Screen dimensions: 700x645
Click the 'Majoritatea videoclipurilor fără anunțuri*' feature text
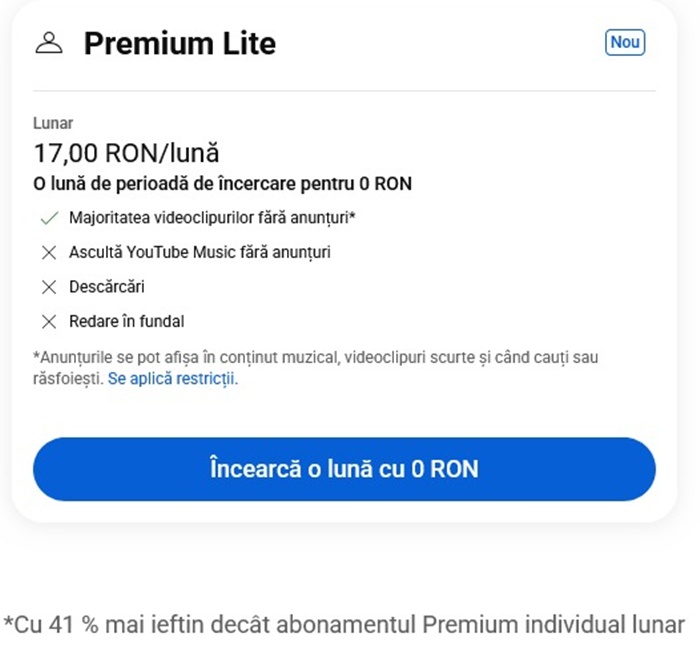[x=213, y=217]
